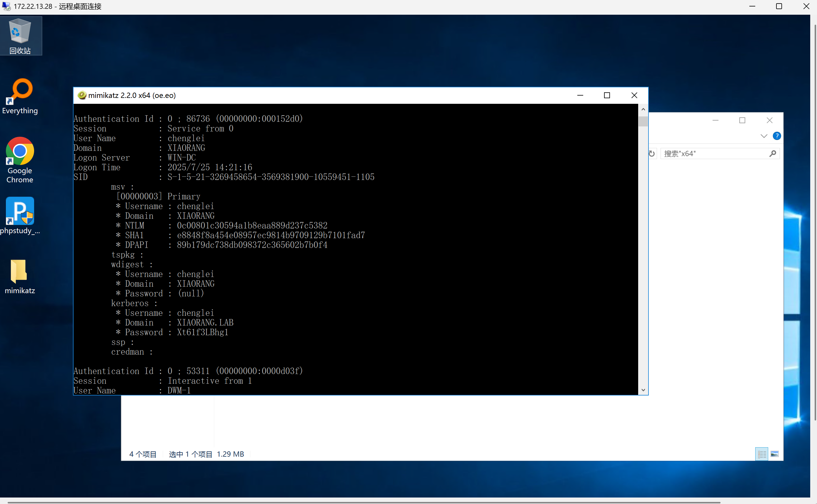Screen dimensions: 817x504
Task: Focus the search "x64" input field
Action: [713, 154]
